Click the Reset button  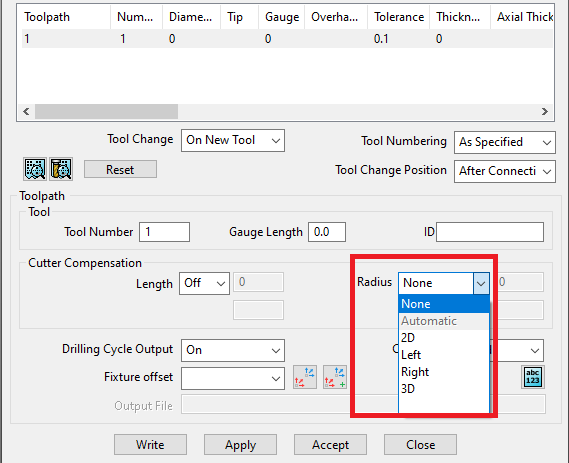(x=120, y=169)
